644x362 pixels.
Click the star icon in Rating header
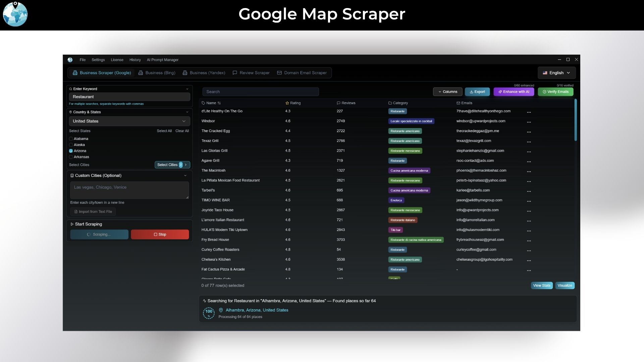click(287, 103)
